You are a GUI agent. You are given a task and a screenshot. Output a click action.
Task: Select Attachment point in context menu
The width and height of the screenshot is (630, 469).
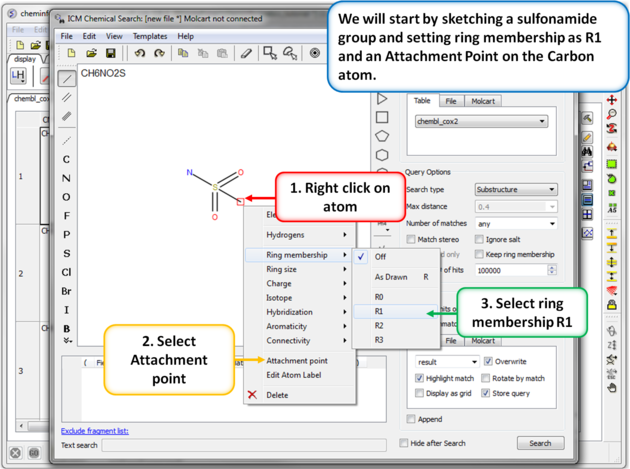click(296, 360)
